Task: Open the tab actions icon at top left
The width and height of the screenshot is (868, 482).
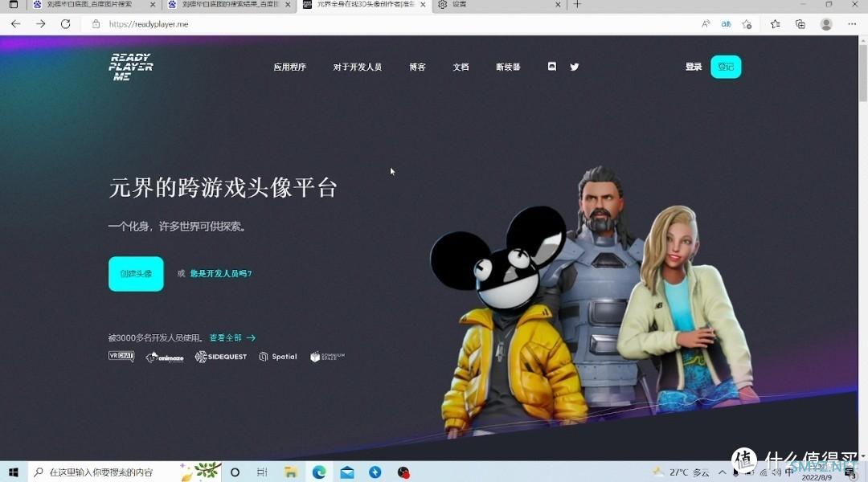Action: click(x=14, y=5)
